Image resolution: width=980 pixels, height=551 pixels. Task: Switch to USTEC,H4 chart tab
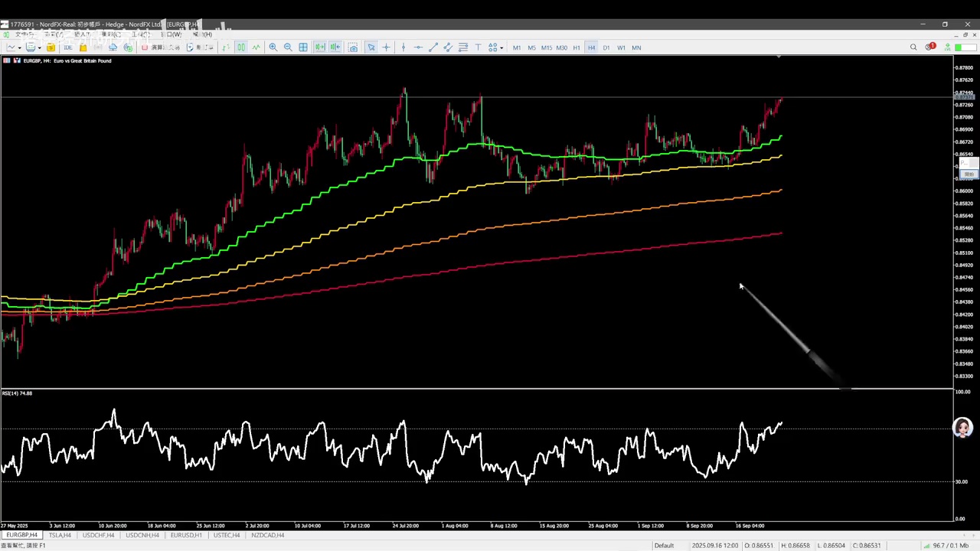(x=227, y=535)
